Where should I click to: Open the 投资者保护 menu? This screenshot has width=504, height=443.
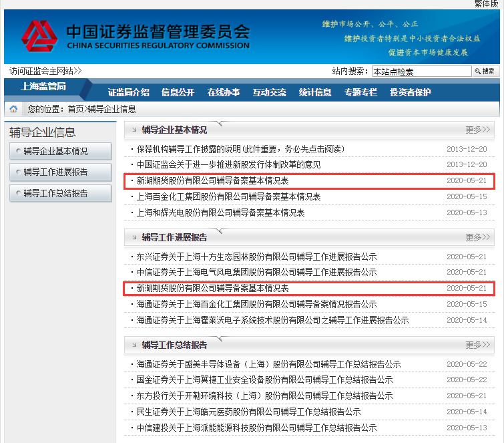410,92
